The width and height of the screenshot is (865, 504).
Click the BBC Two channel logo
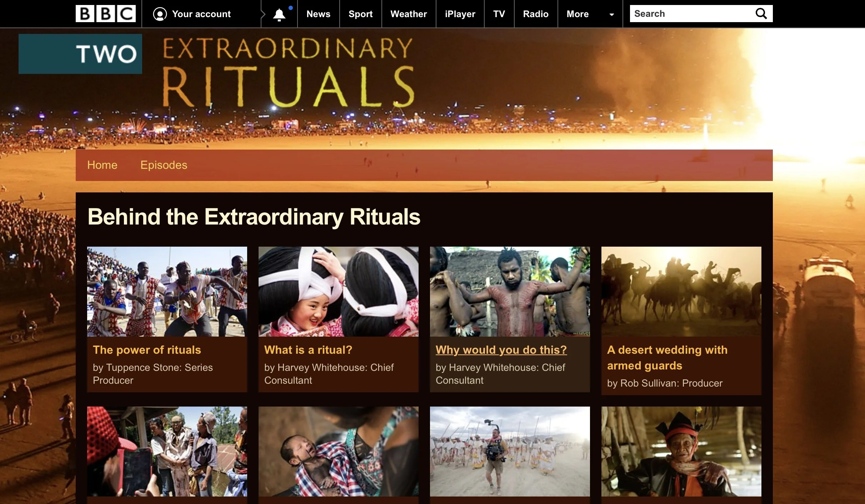pos(80,54)
